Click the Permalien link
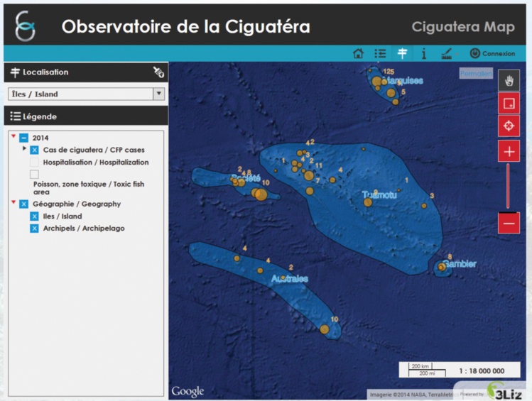532x401 pixels. pos(476,73)
